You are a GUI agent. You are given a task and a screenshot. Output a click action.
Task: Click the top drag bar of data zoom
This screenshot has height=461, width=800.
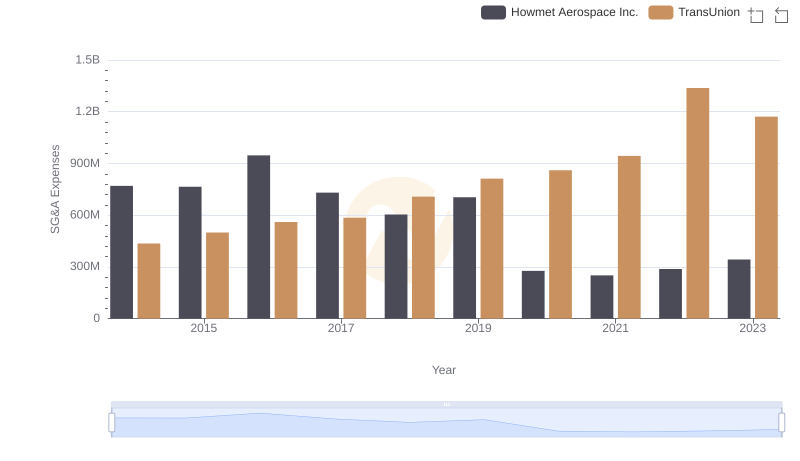[446, 404]
